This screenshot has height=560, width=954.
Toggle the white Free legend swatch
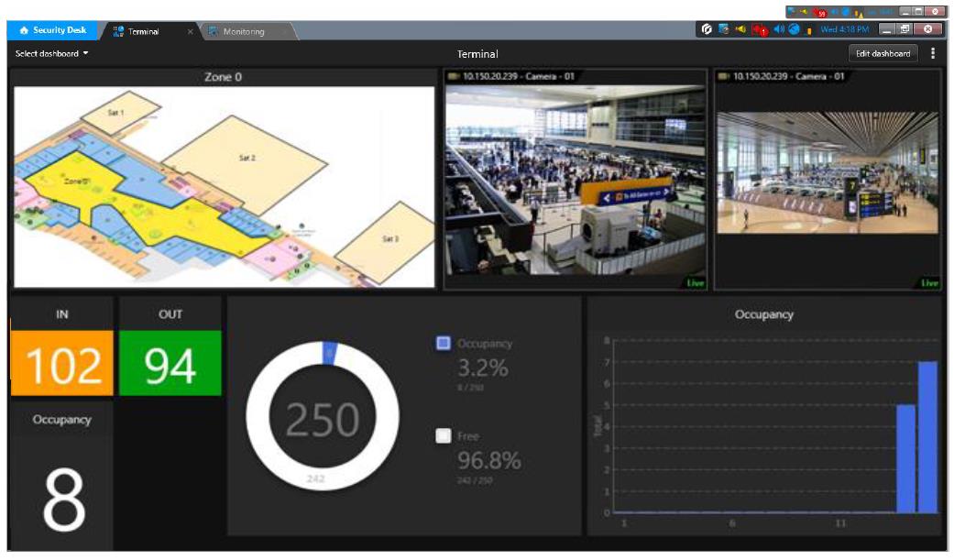(x=444, y=436)
